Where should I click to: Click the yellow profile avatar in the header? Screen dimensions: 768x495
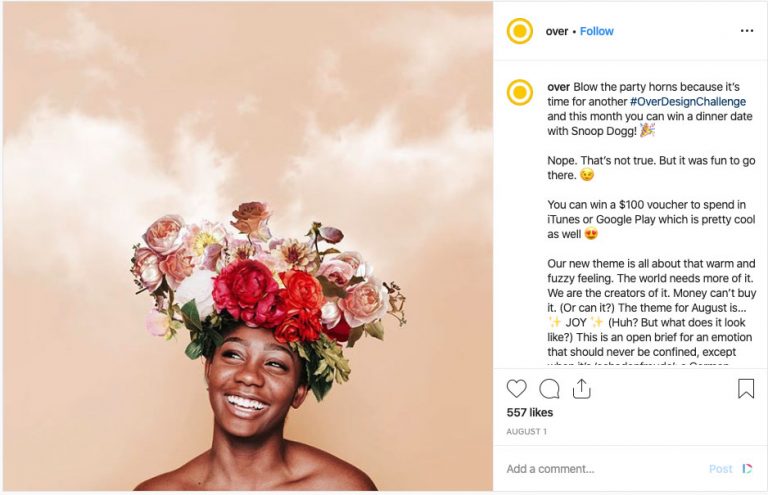coord(520,31)
